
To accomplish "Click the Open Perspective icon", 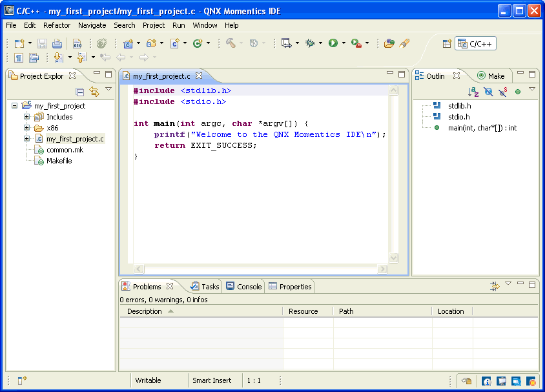I will click(x=447, y=43).
